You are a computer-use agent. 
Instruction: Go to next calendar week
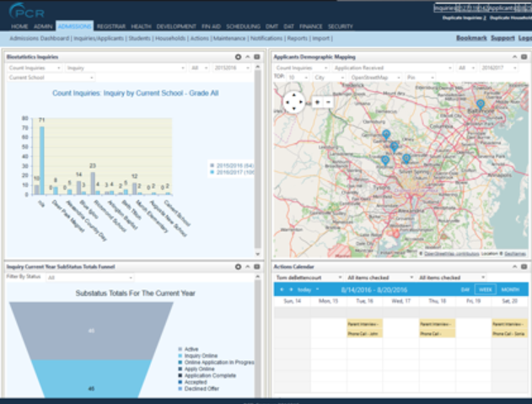(291, 289)
